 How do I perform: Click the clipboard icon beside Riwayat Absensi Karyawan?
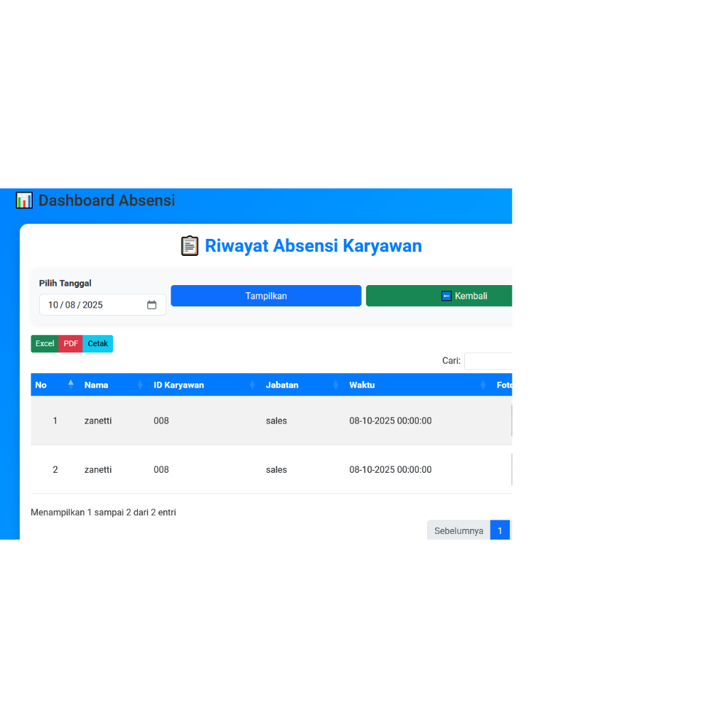point(189,246)
